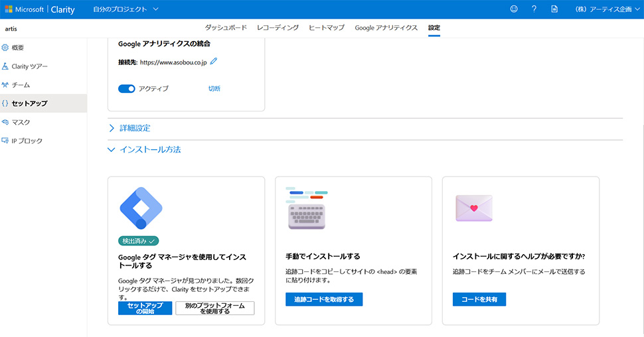Open the help question mark icon
This screenshot has width=644, height=337.
coord(534,9)
